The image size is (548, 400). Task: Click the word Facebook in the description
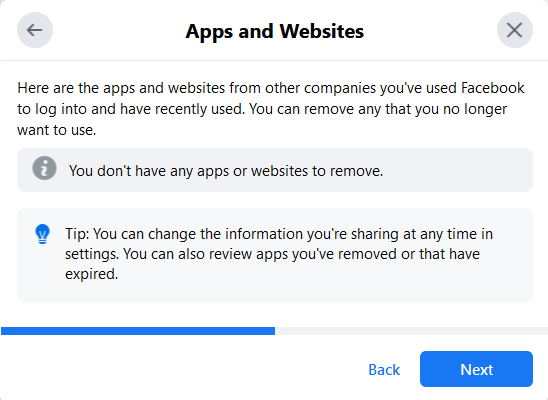click(493, 88)
